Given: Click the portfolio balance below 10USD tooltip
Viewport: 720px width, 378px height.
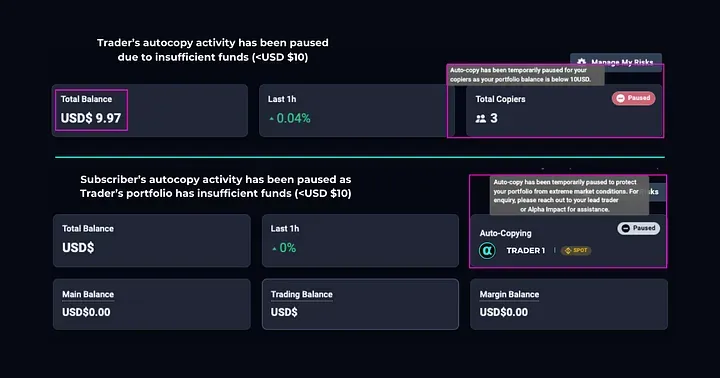Looking at the screenshot, I should click(x=526, y=75).
